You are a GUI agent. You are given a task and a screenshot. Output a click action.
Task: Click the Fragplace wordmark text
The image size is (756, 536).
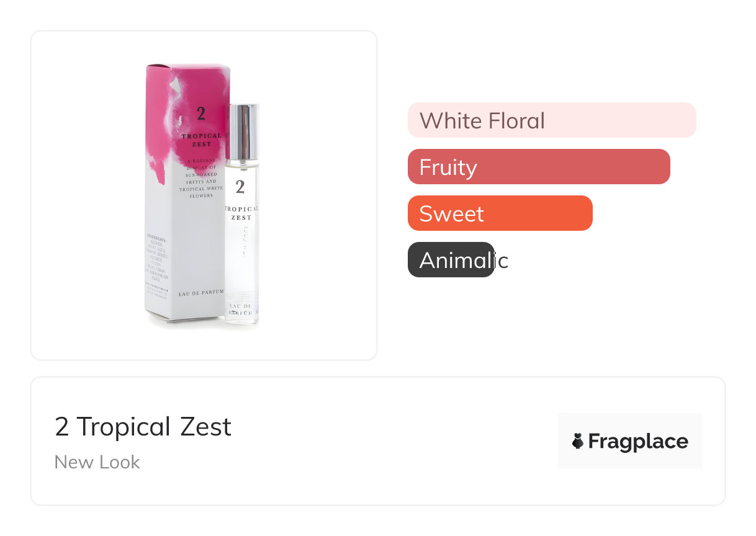click(638, 442)
